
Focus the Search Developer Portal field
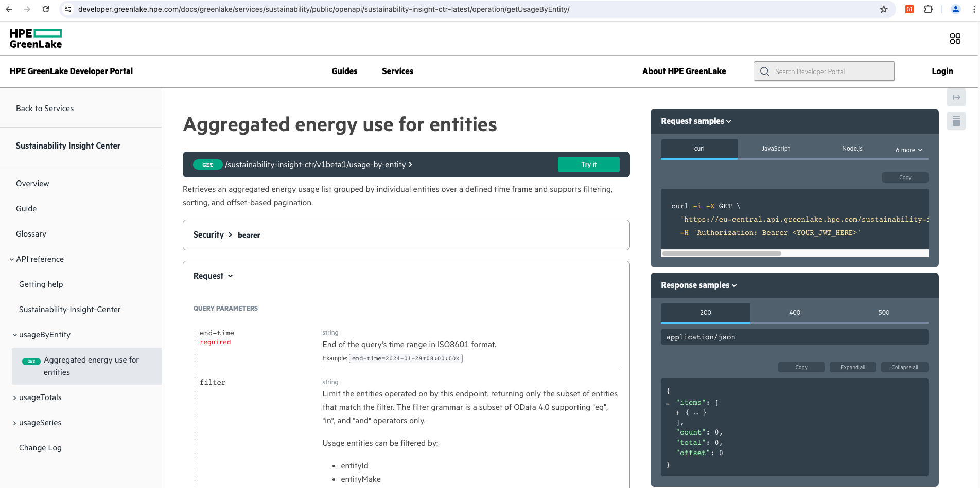point(824,71)
